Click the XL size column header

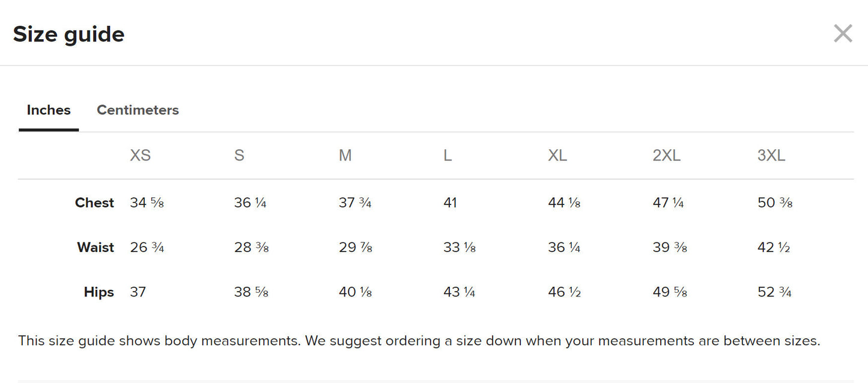557,156
